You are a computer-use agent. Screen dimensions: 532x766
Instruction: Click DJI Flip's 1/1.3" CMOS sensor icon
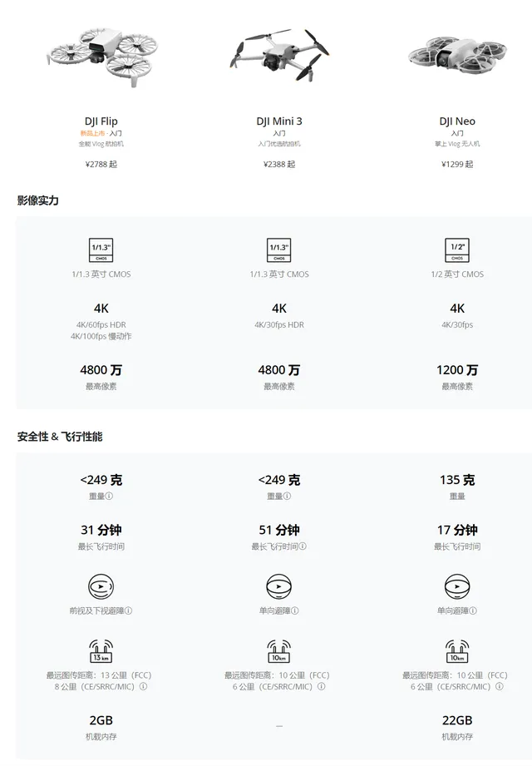pyautogui.click(x=101, y=250)
